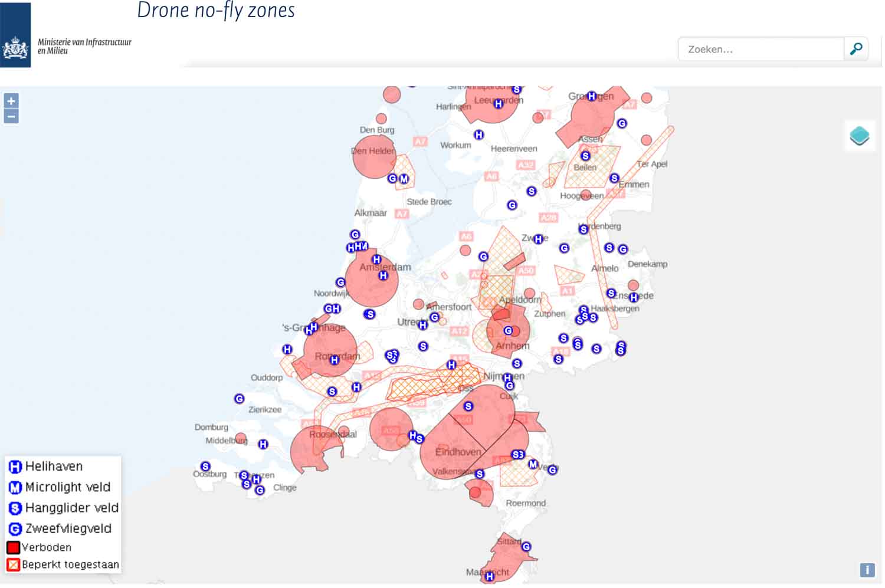This screenshot has height=588, width=885.
Task: Click the H marker on Rotterdam
Action: 335,360
